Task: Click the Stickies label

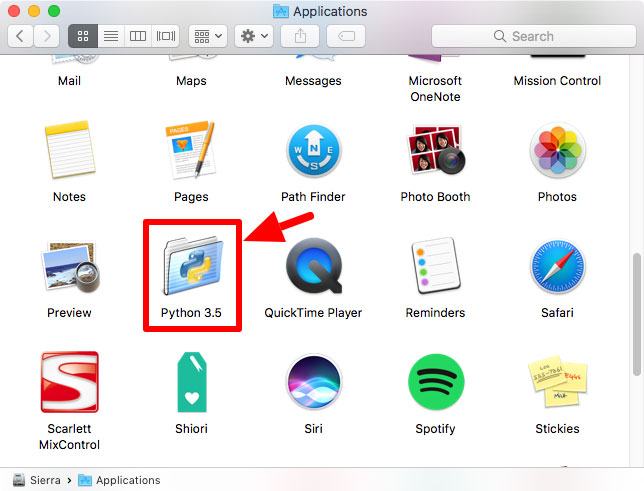Action: click(x=557, y=429)
